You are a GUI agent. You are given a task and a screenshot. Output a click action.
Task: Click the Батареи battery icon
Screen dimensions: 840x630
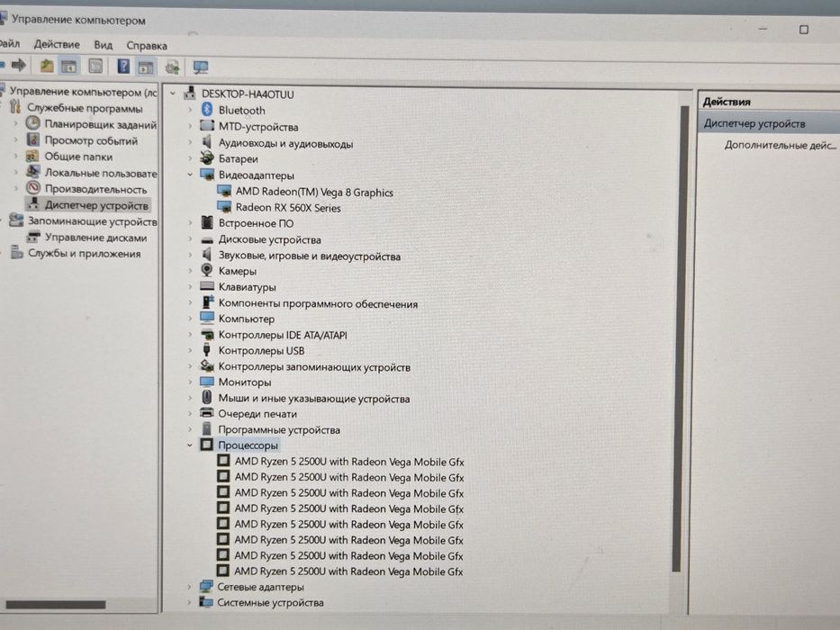point(207,158)
